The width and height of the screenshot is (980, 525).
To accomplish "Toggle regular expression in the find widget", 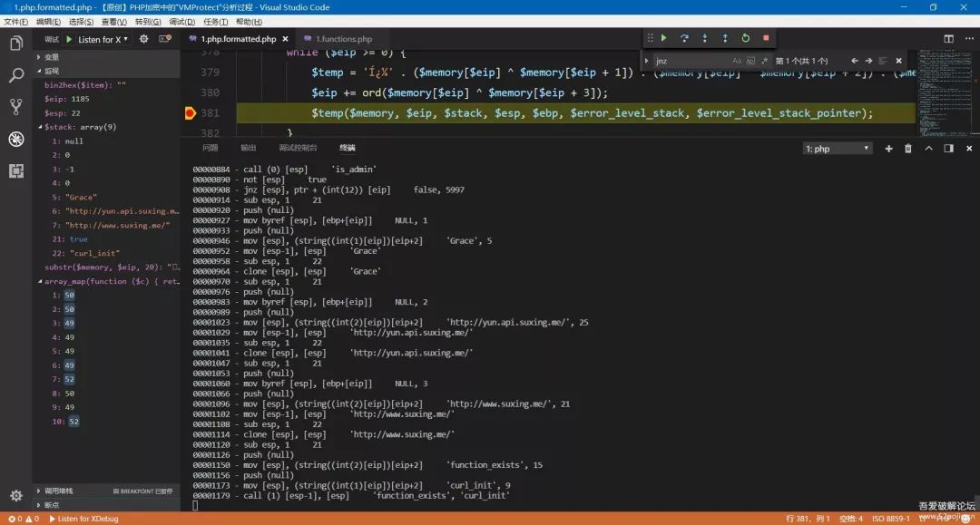I will [764, 61].
